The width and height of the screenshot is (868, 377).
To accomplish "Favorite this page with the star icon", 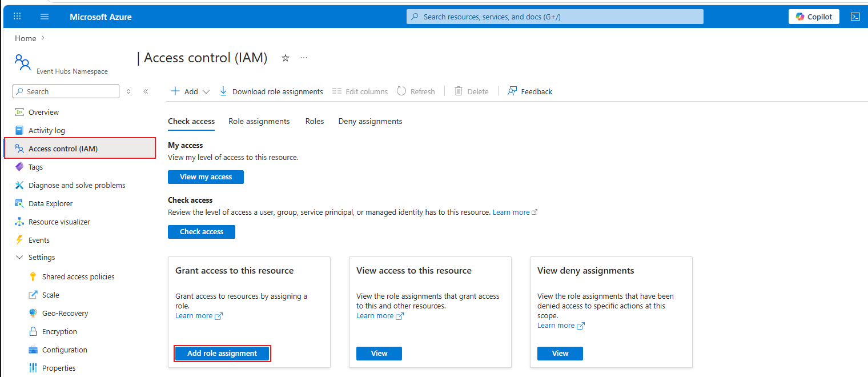I will click(x=286, y=58).
